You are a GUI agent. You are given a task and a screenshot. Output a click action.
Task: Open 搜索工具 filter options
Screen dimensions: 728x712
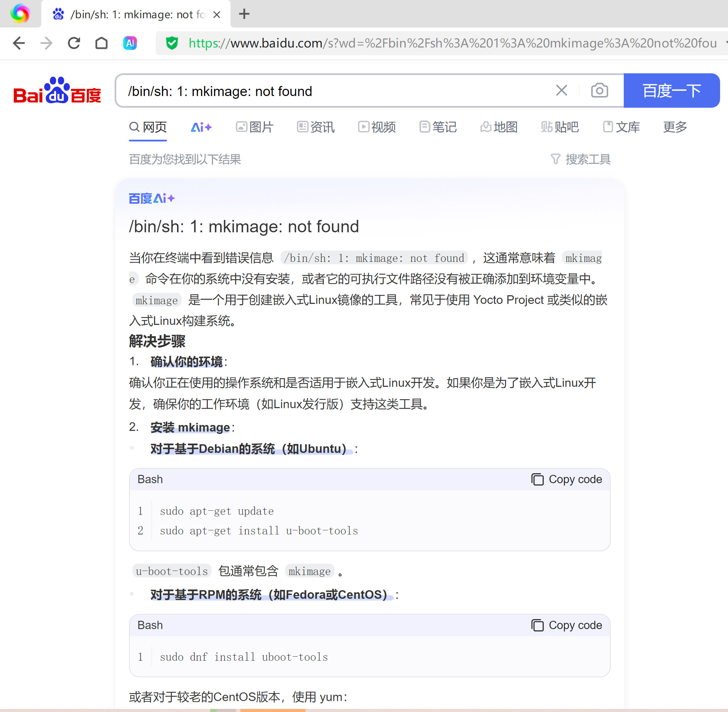[x=581, y=159]
